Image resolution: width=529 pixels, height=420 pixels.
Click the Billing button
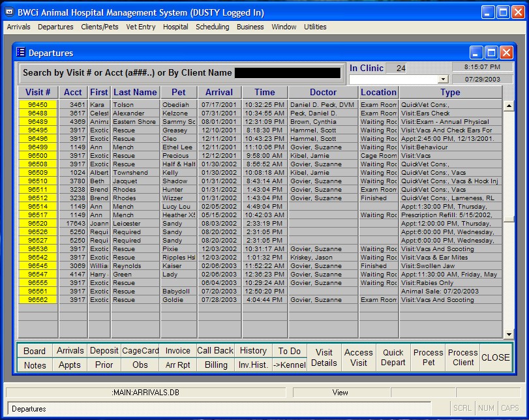pos(216,365)
